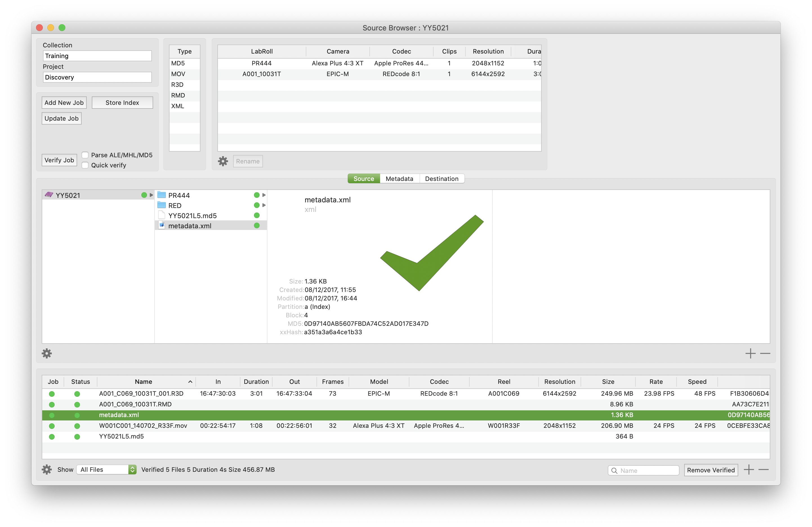This screenshot has height=527, width=812.
Task: Sort by the Size column header
Action: pyautogui.click(x=608, y=382)
